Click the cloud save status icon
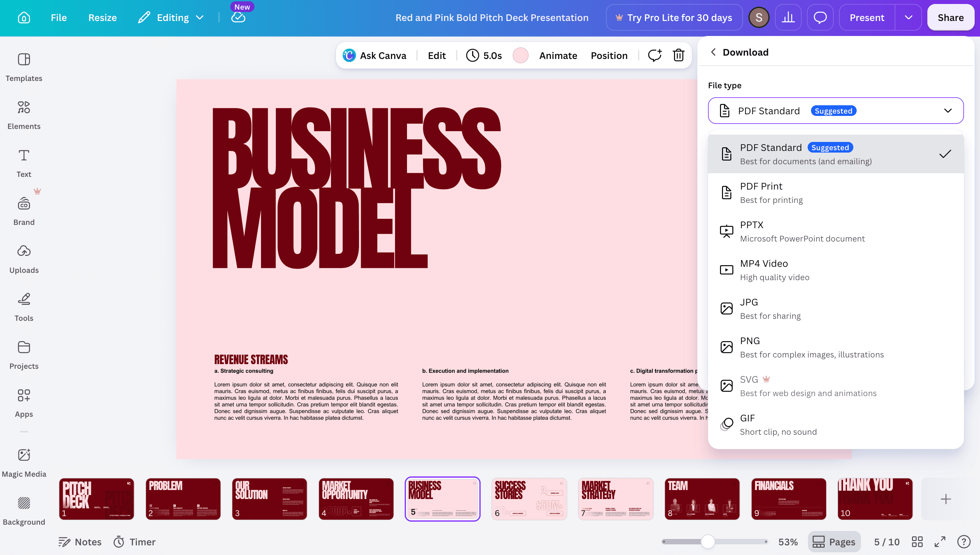 pyautogui.click(x=238, y=18)
